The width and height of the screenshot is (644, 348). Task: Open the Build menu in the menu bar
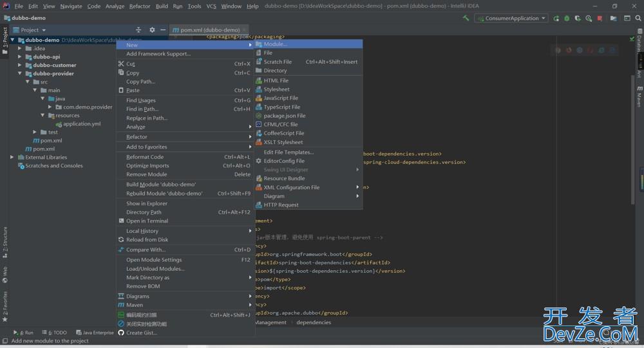162,6
